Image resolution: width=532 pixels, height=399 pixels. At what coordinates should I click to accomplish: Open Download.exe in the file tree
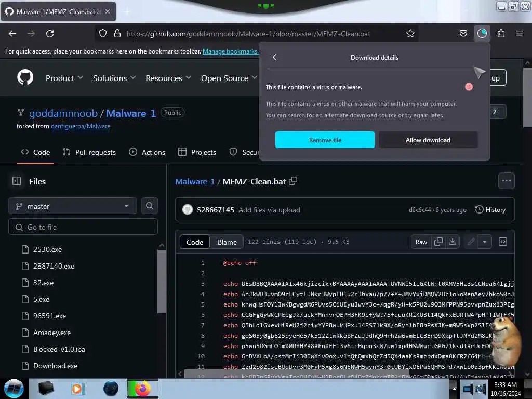point(55,366)
